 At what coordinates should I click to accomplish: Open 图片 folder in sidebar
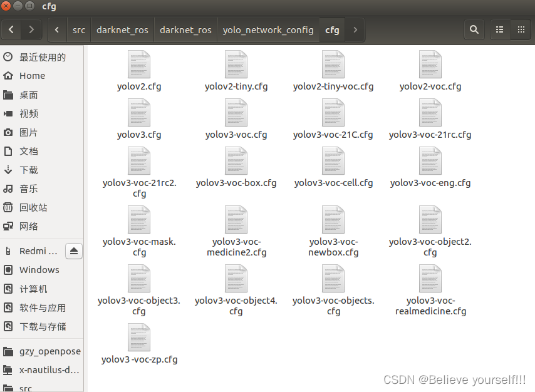(41, 132)
